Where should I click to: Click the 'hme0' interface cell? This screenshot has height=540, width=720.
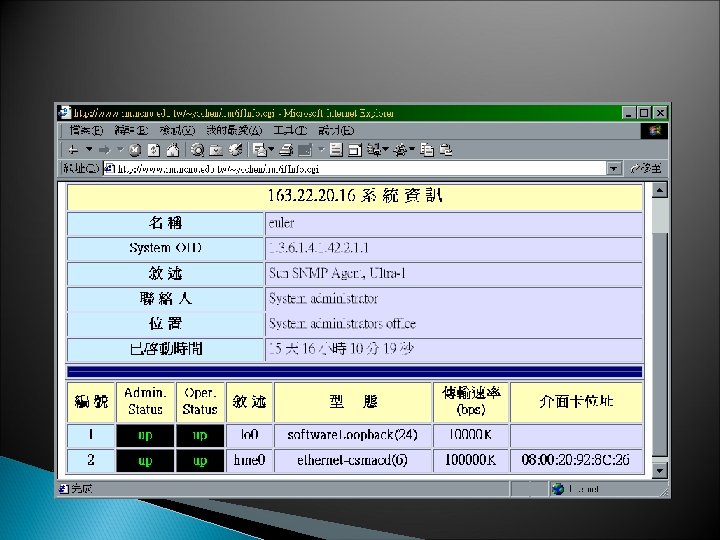tap(249, 460)
